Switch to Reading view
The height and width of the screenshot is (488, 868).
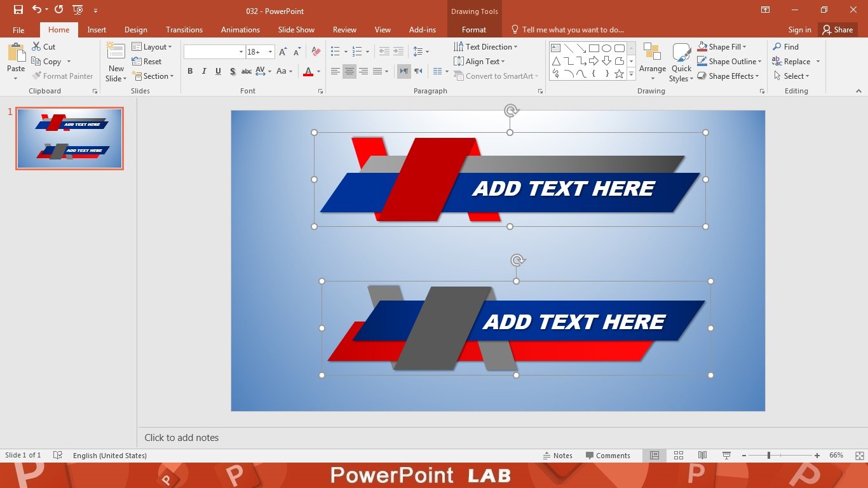tap(702, 456)
